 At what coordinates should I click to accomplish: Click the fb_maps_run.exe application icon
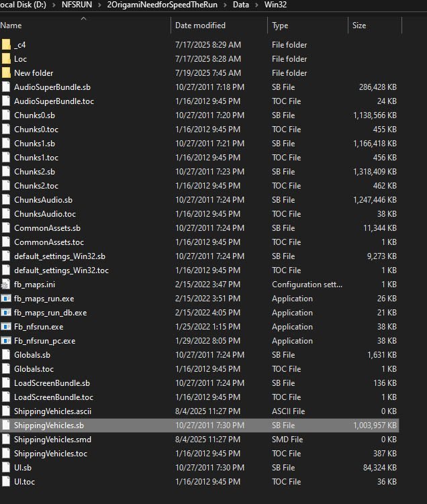6,299
